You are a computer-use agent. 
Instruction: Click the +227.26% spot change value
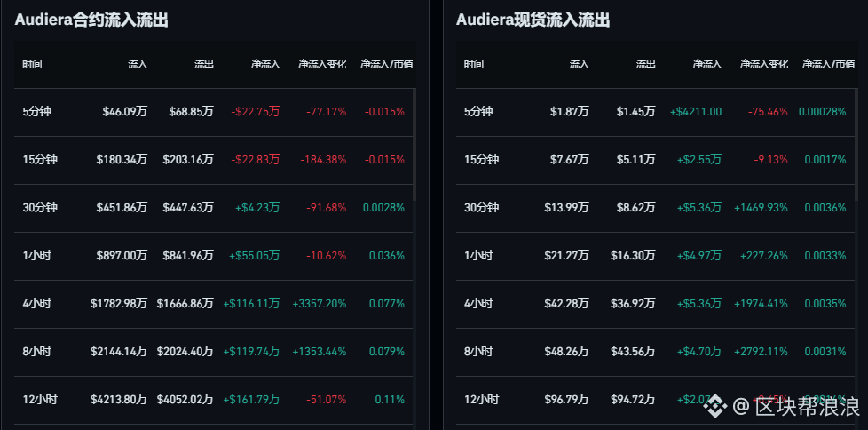point(764,256)
